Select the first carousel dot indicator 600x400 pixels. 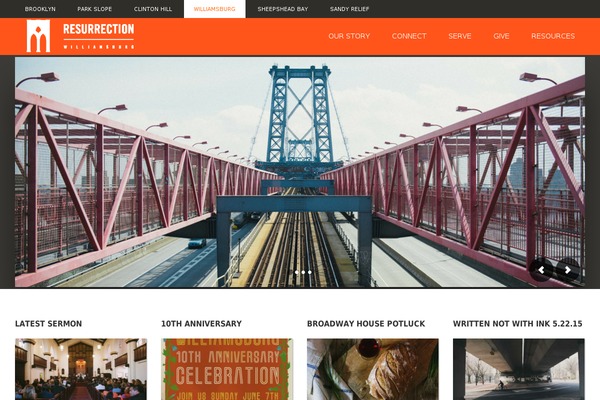tap(297, 272)
